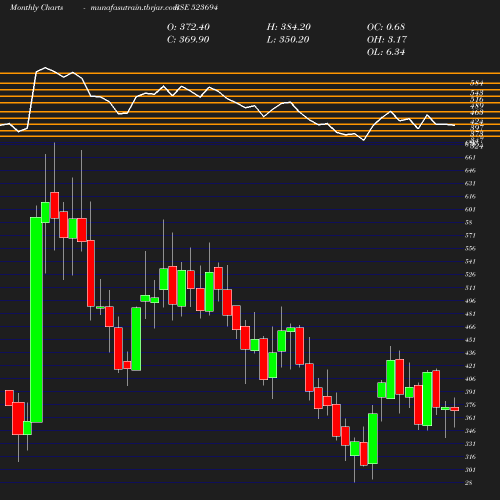Click the last small red candlestick

(x=455, y=409)
